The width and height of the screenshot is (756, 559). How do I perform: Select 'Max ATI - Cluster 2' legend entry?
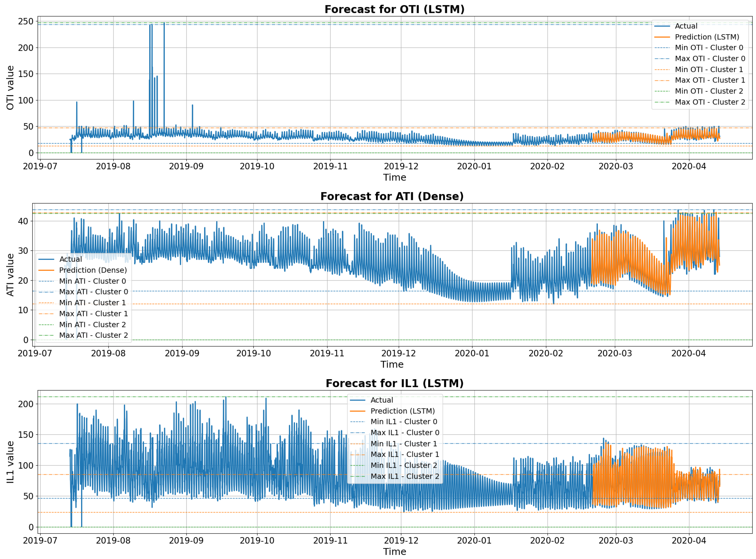[93, 335]
